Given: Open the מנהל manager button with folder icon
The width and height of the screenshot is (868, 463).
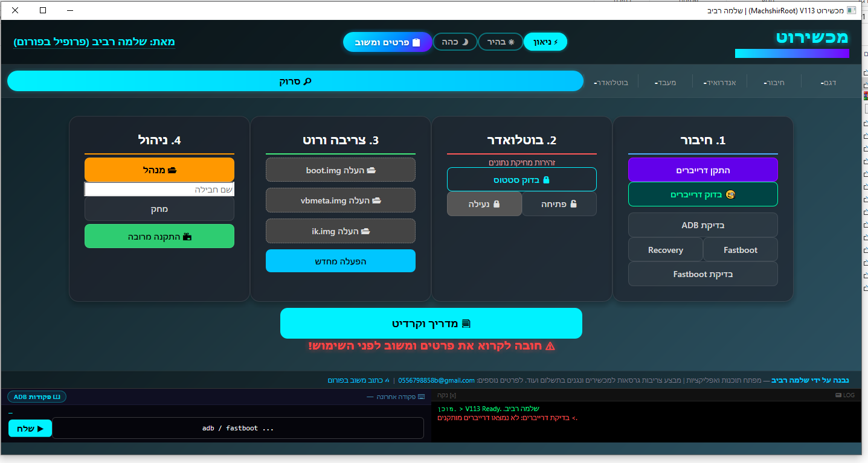Looking at the screenshot, I should point(159,170).
